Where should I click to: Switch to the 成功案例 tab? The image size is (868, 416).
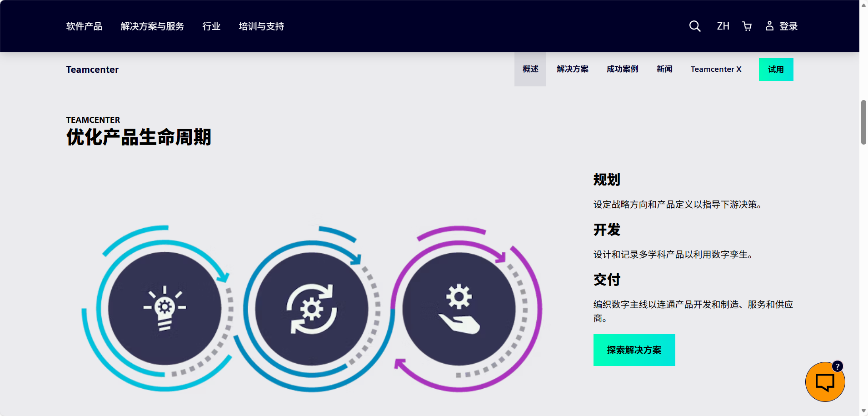[x=622, y=69]
